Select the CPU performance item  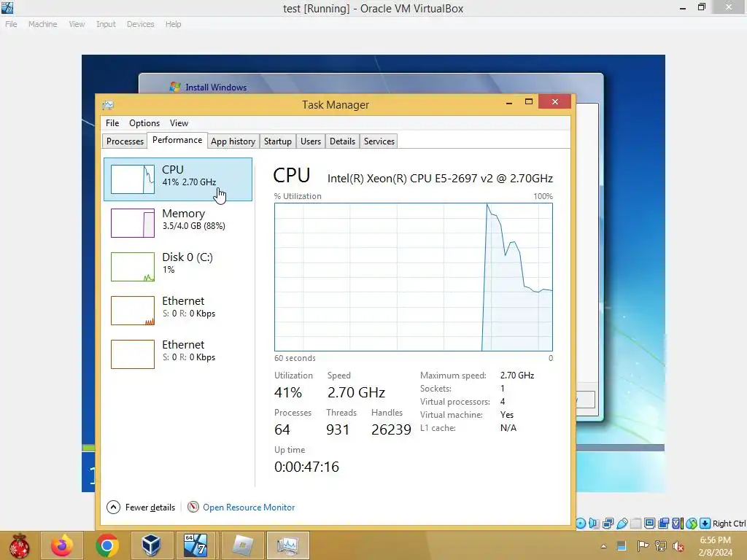pyautogui.click(x=178, y=179)
